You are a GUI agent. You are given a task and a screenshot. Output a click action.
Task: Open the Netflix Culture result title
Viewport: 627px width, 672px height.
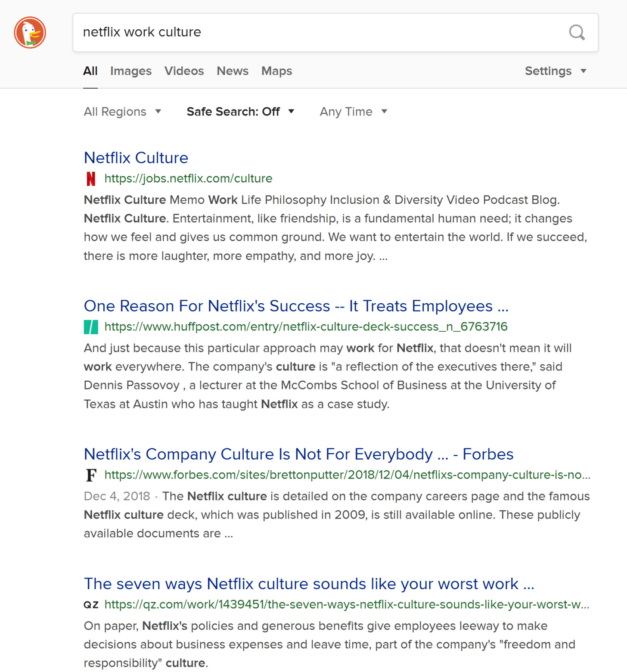(x=136, y=158)
